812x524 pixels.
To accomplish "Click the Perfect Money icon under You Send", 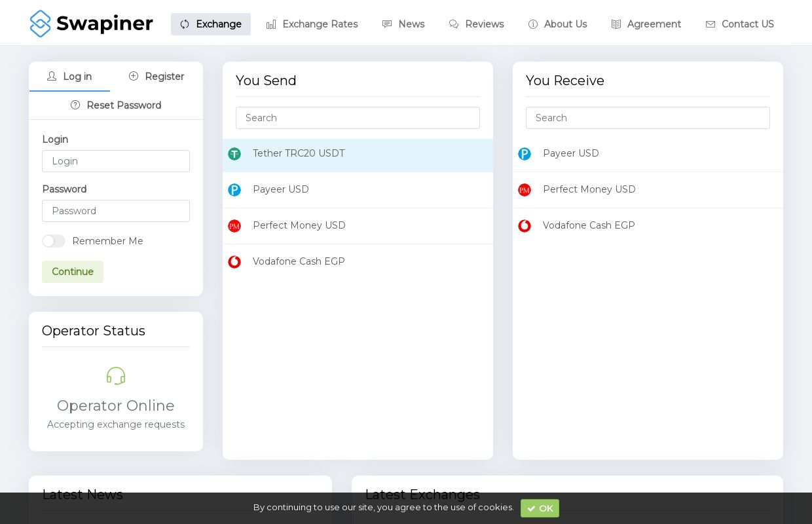I will point(234,226).
